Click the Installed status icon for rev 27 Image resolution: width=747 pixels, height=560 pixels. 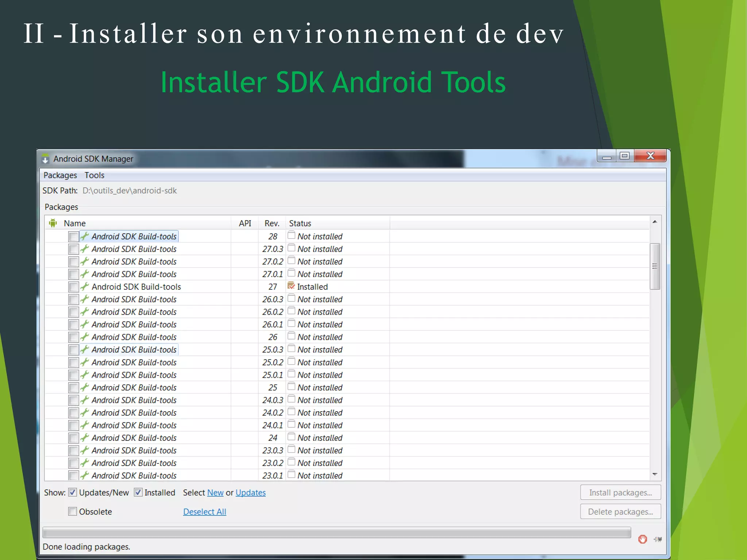291,286
